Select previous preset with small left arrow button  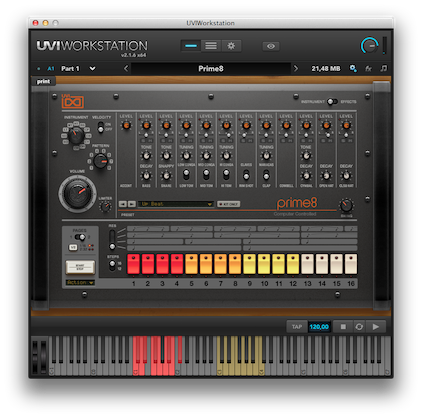(123, 204)
